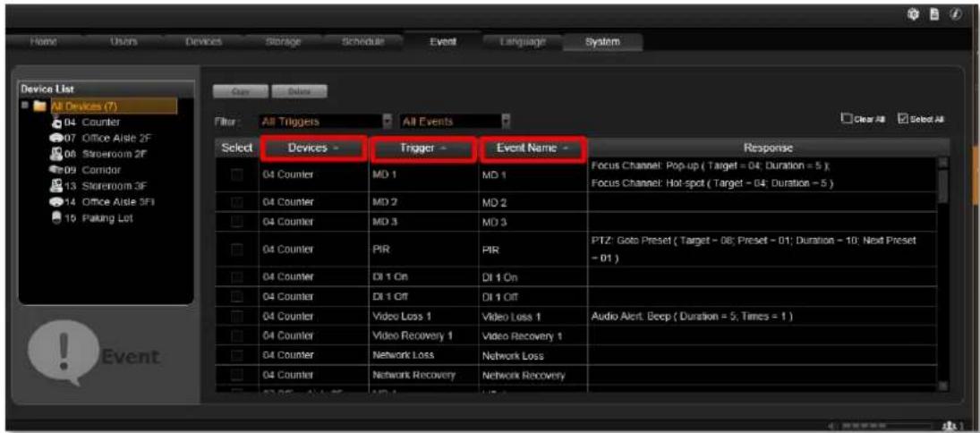Image resolution: width=980 pixels, height=433 pixels.
Task: Tick the Clear All checkbox
Action: pos(847,117)
